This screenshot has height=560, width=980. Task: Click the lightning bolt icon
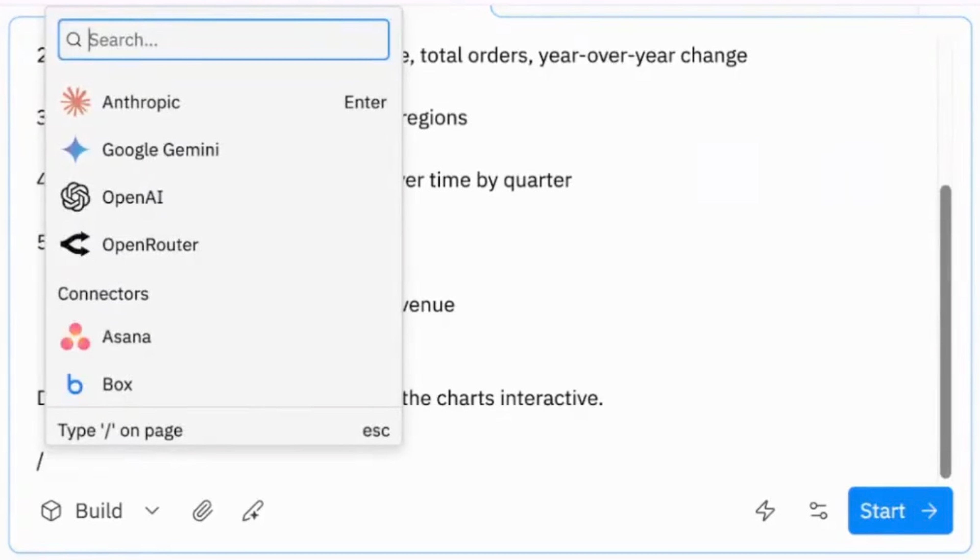765,511
